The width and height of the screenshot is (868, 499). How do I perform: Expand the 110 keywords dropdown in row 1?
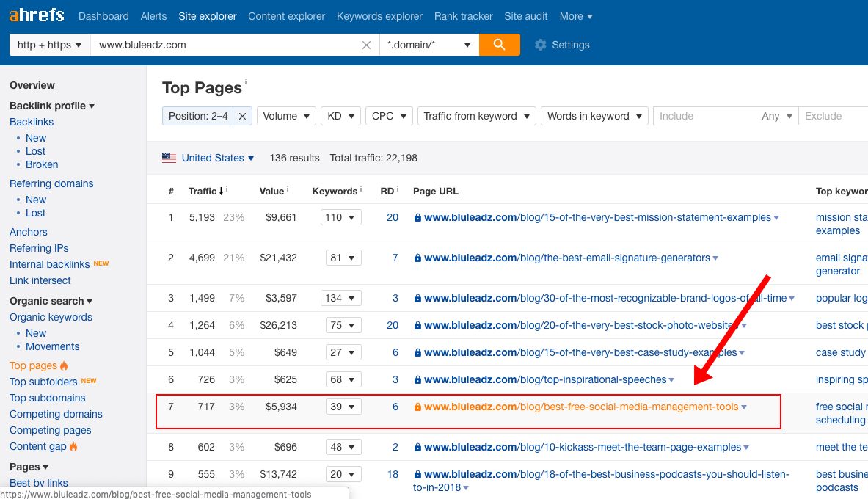coord(341,218)
